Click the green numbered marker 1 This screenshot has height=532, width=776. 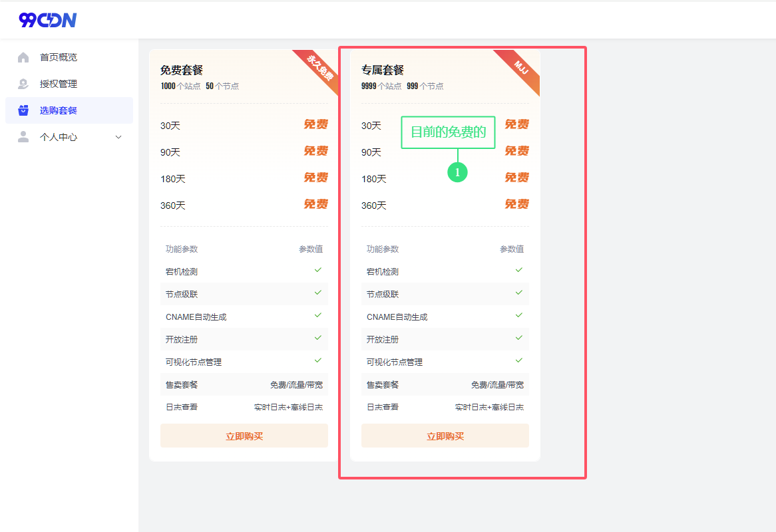click(458, 172)
